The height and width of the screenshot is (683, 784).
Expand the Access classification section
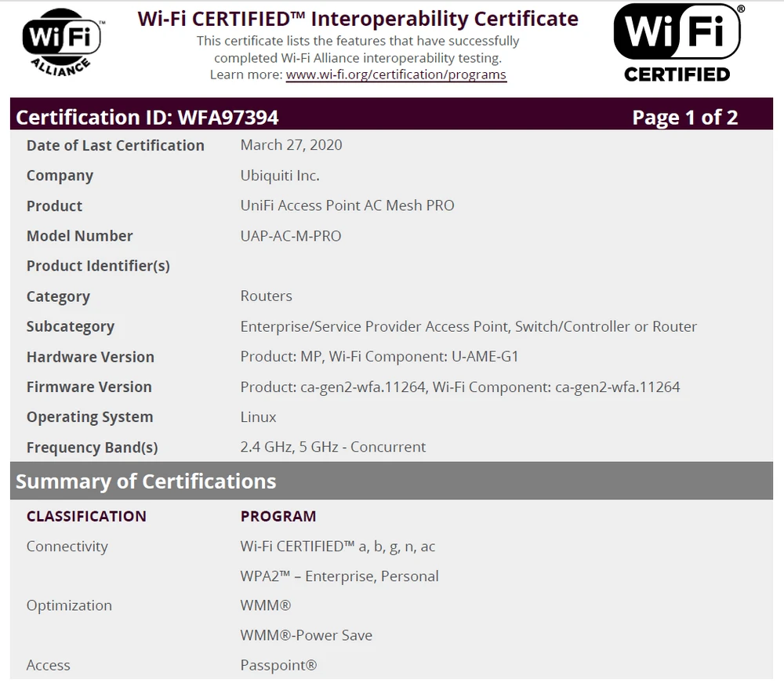point(49,665)
